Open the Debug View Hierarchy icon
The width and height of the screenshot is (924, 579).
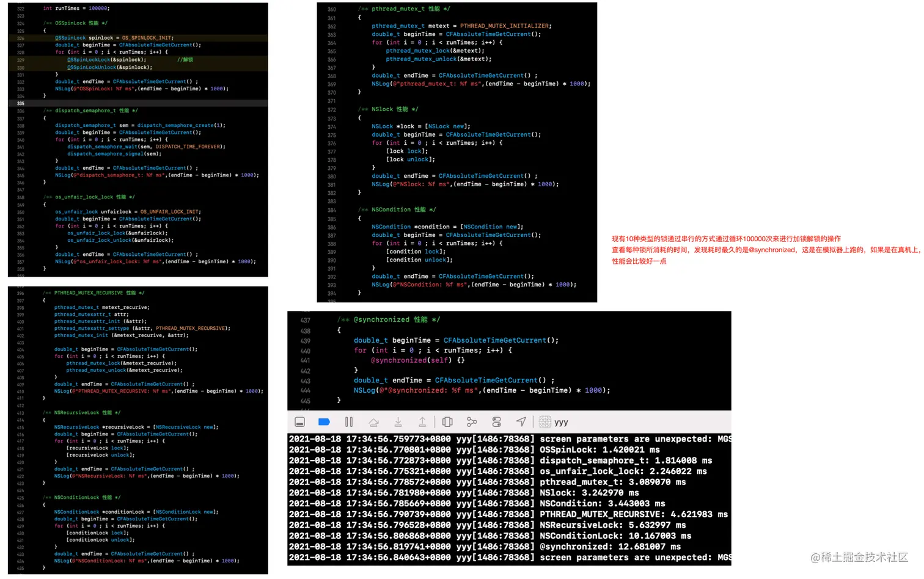coord(447,422)
